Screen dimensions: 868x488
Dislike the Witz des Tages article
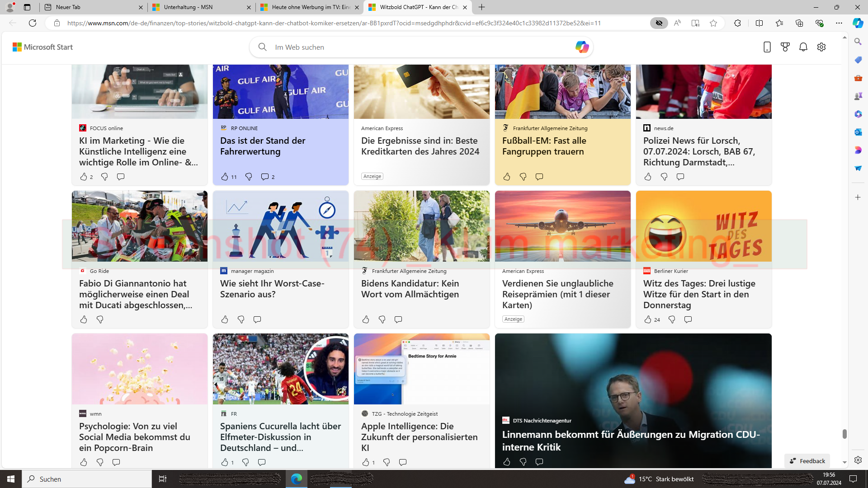(672, 319)
